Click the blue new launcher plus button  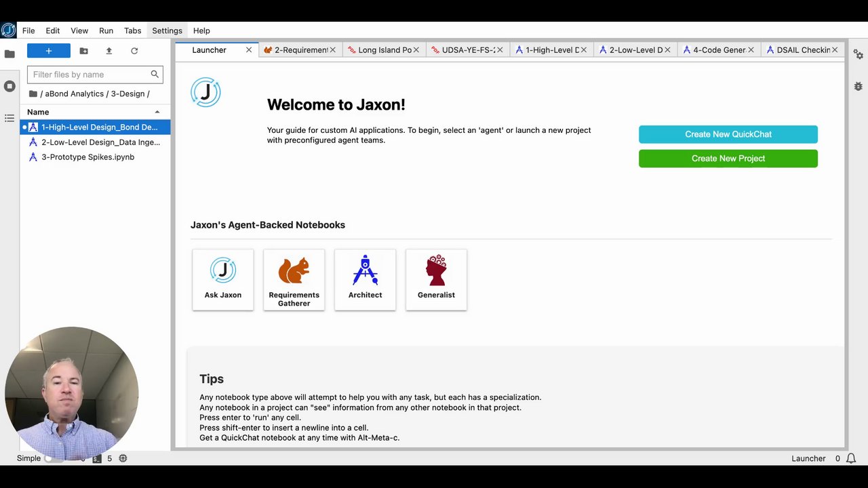(49, 51)
